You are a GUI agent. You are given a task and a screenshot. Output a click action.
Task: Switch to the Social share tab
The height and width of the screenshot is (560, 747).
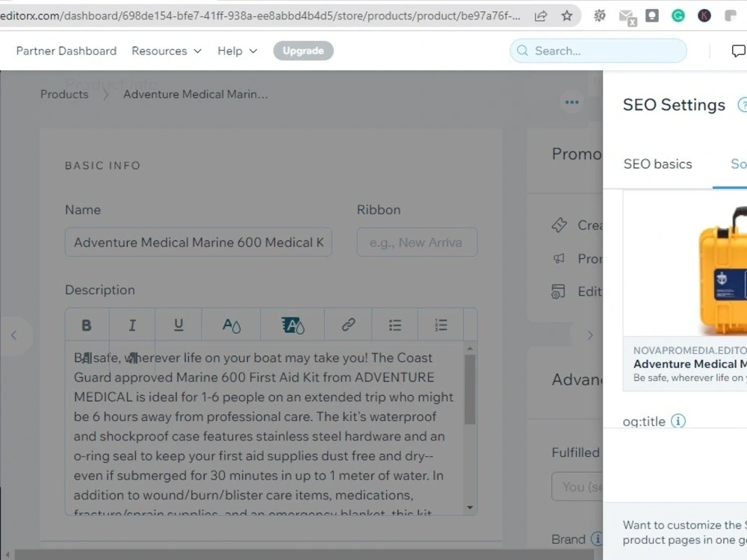pyautogui.click(x=739, y=164)
